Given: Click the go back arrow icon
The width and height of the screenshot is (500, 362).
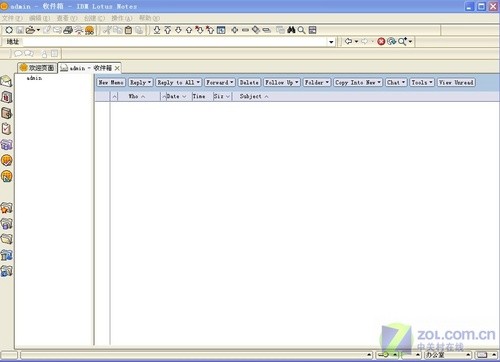Looking at the screenshot, I should (348, 41).
